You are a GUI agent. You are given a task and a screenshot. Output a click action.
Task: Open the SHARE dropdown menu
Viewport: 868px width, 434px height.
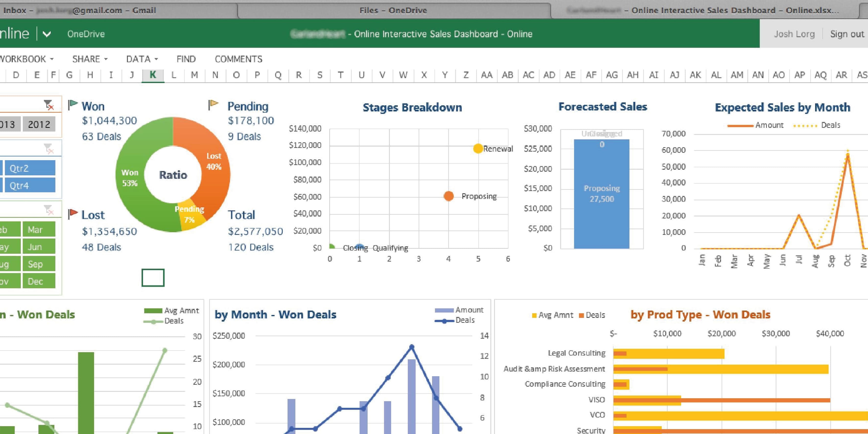pos(90,59)
